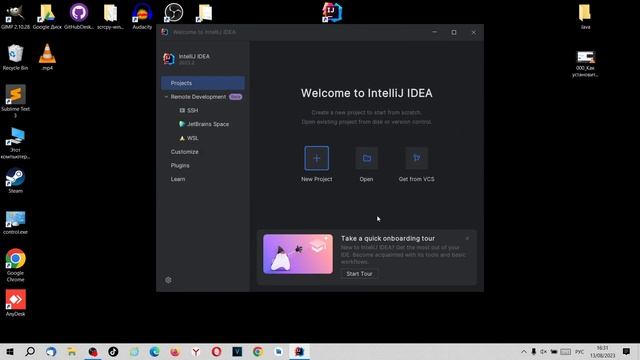Open IntelliJ IDEA desktop shortcut icon
Image resolution: width=640 pixels, height=360 pixels.
point(332,12)
